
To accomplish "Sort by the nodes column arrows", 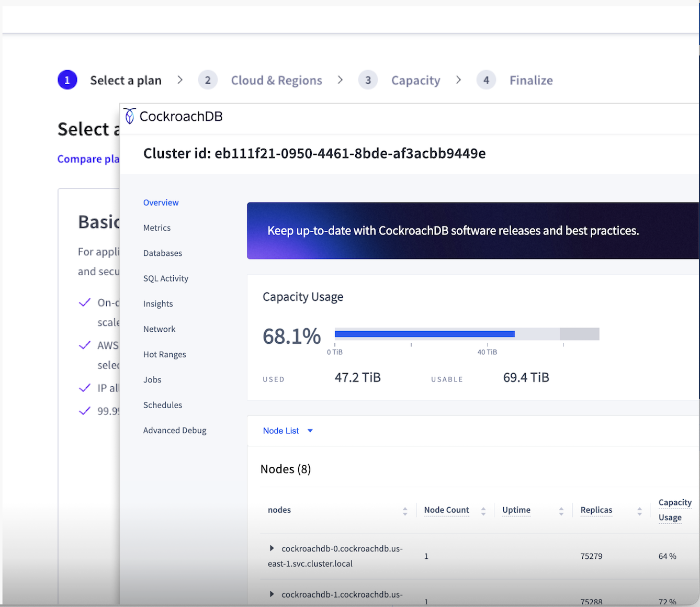I will click(x=405, y=511).
